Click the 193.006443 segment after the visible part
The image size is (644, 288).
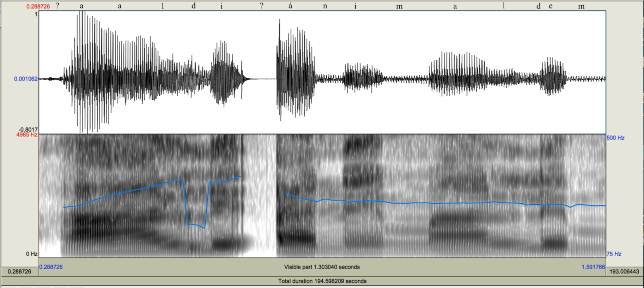(624, 271)
